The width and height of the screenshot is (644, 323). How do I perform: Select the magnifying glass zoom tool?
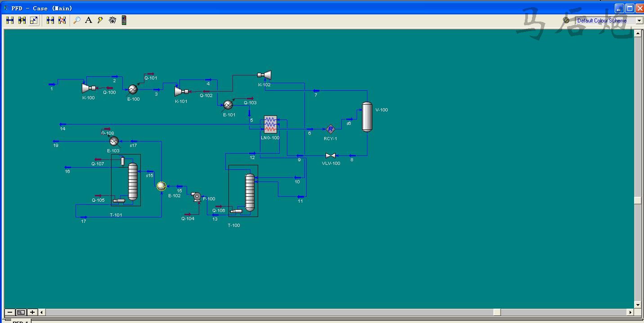pyautogui.click(x=77, y=20)
